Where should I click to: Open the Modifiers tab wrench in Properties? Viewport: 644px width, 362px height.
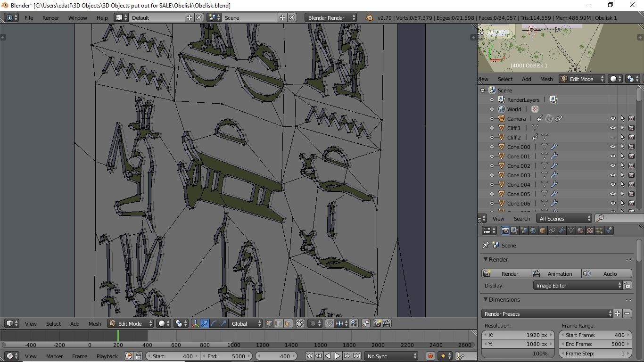point(561,230)
